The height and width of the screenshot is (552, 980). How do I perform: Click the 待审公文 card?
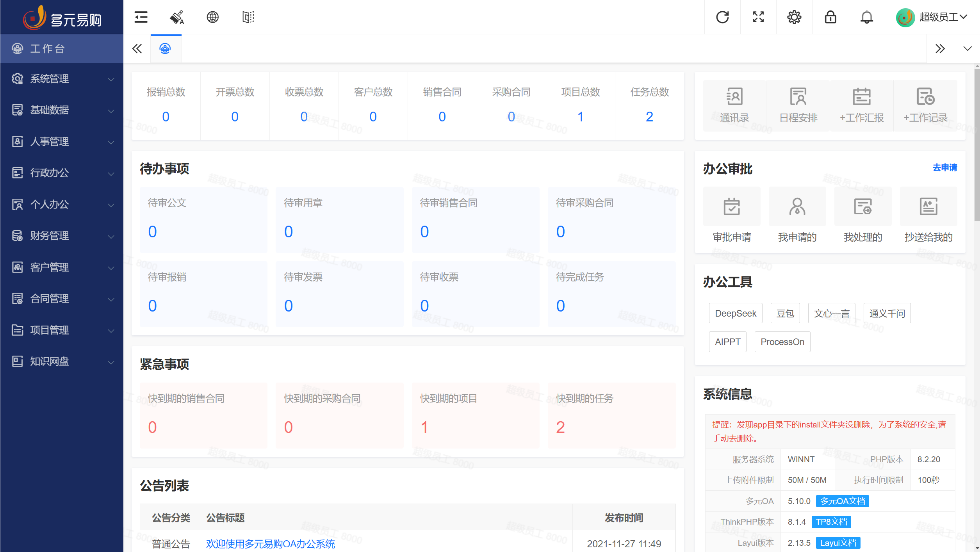204,220
